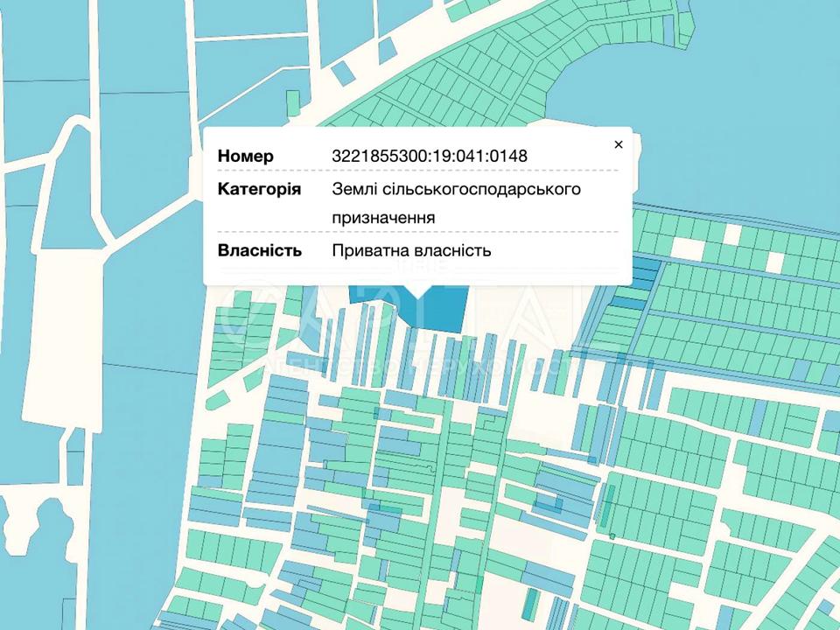Select the "Приватна власність" value
Image resolution: width=840 pixels, height=630 pixels.
click(411, 250)
